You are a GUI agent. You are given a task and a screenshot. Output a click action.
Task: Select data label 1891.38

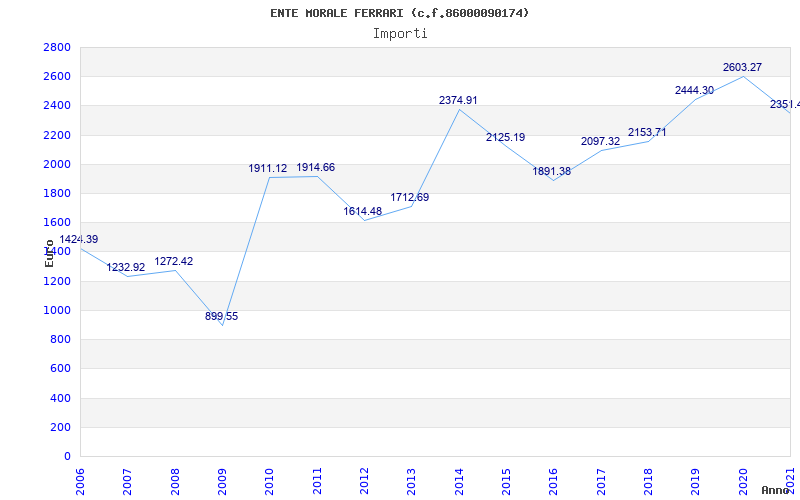[x=552, y=171]
